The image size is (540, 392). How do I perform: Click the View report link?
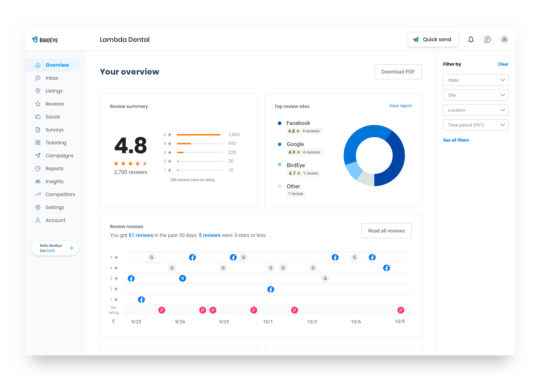(400, 106)
